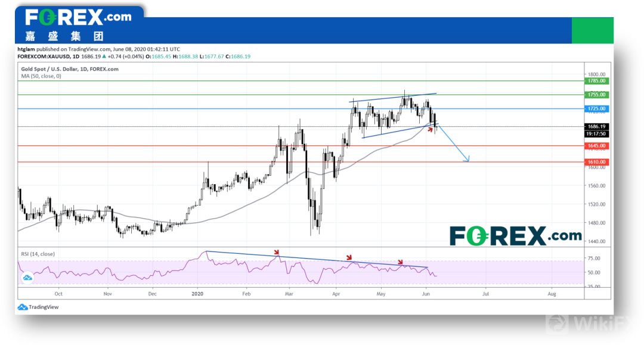Click the green rectangle in top banner

point(592,30)
